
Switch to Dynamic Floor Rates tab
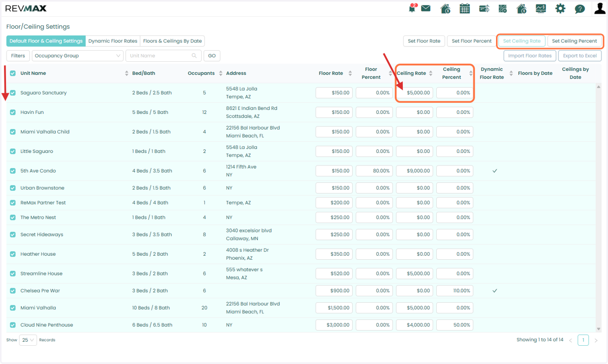112,41
